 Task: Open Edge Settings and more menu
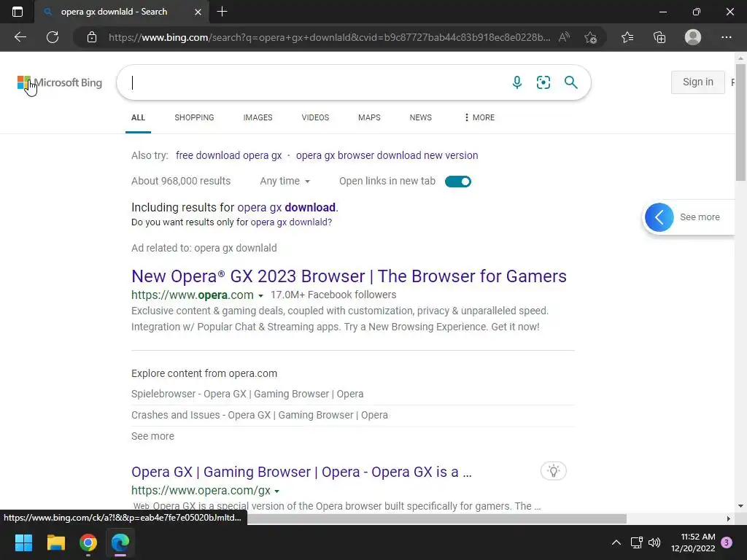point(726,37)
